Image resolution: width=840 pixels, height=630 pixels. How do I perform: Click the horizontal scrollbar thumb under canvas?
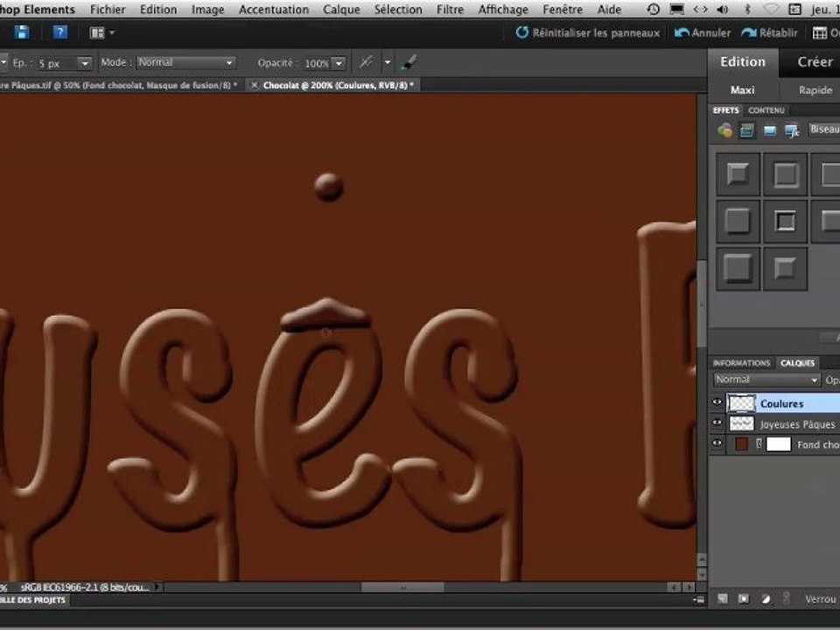click(x=402, y=587)
